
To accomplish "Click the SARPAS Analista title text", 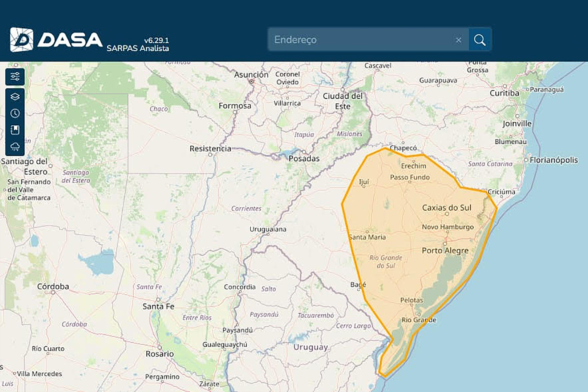I will (x=137, y=48).
